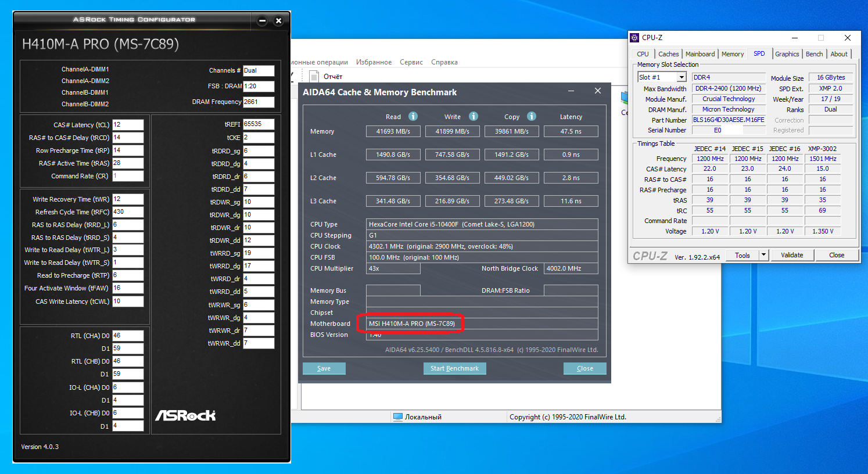The image size is (868, 474).
Task: Open the About tab in CPU-Z
Action: (839, 54)
